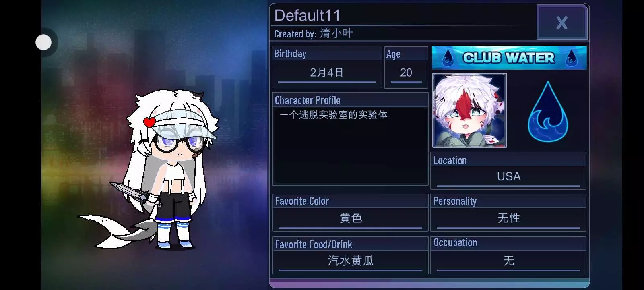Change the Location field showing USA
The image size is (644, 290).
[508, 177]
